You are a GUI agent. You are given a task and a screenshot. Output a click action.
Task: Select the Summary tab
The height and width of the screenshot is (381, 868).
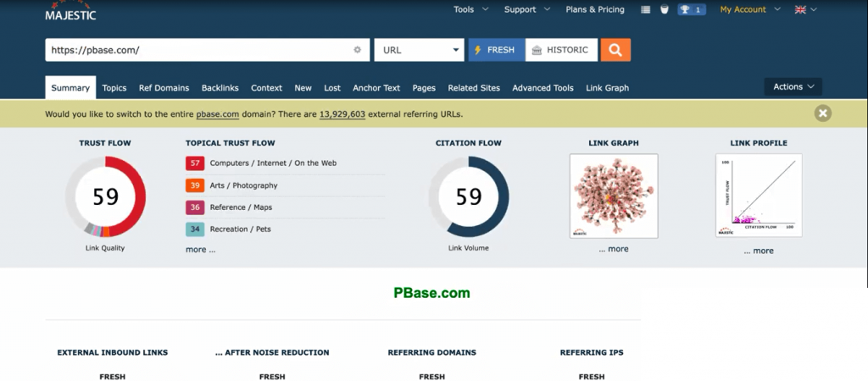70,88
